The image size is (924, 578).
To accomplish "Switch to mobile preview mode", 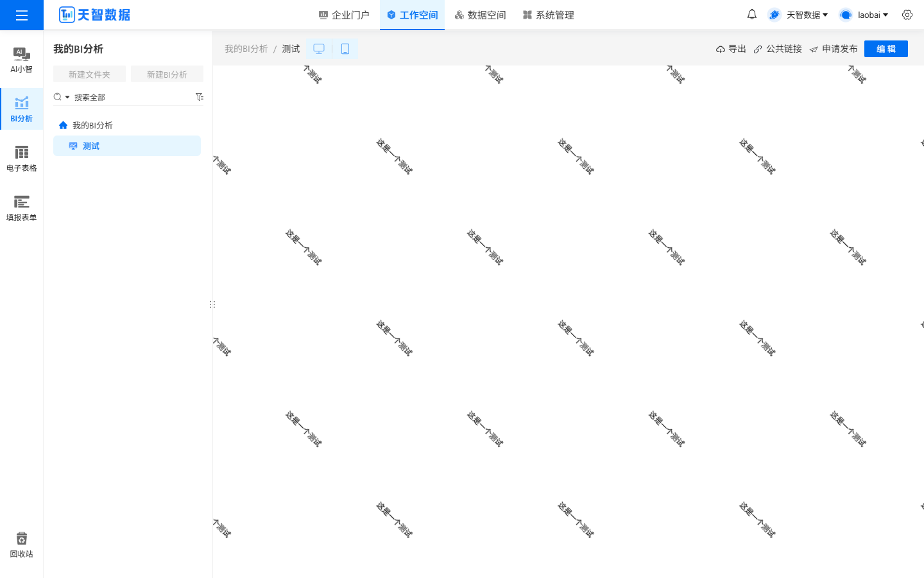I will 345,49.
